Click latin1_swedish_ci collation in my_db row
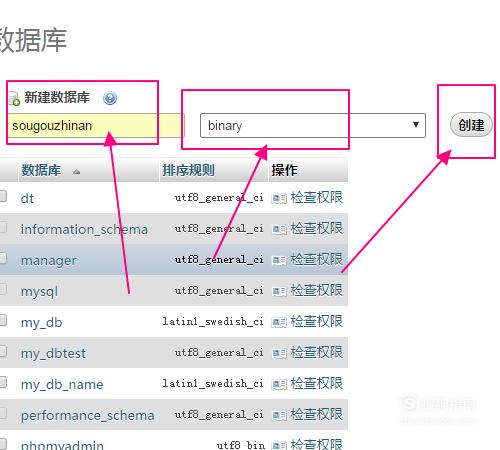 coord(213,321)
